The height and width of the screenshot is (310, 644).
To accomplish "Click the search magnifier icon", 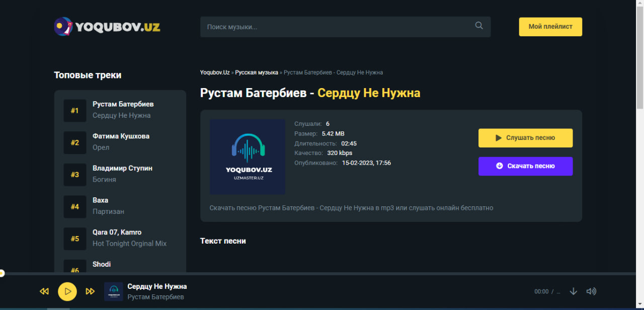I will pyautogui.click(x=479, y=26).
